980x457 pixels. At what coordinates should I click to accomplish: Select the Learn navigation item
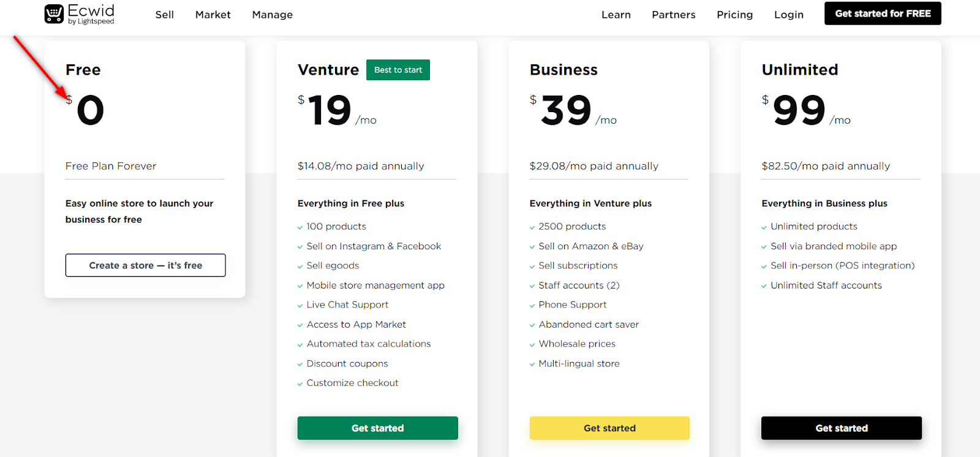pos(616,14)
